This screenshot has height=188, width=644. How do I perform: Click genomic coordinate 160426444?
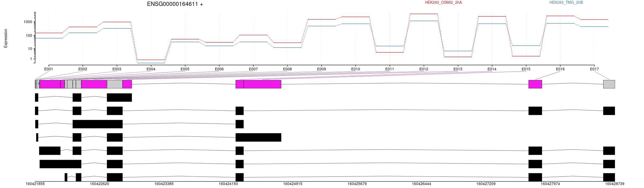point(422,184)
